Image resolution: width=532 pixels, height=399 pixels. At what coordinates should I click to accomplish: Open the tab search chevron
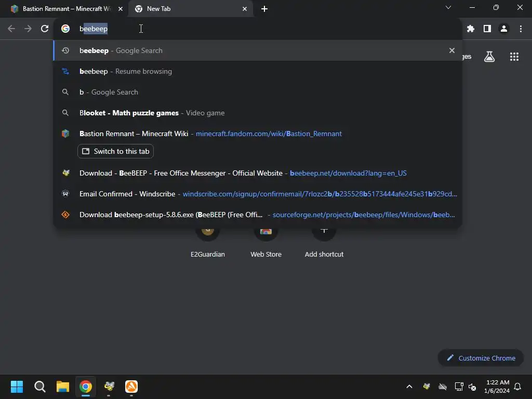click(x=448, y=7)
